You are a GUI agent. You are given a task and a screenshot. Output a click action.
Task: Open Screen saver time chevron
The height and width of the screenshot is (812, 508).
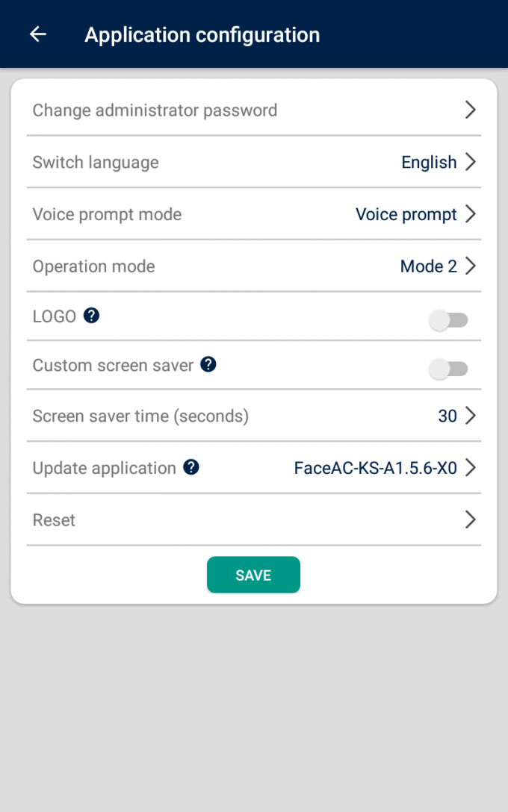tap(470, 416)
